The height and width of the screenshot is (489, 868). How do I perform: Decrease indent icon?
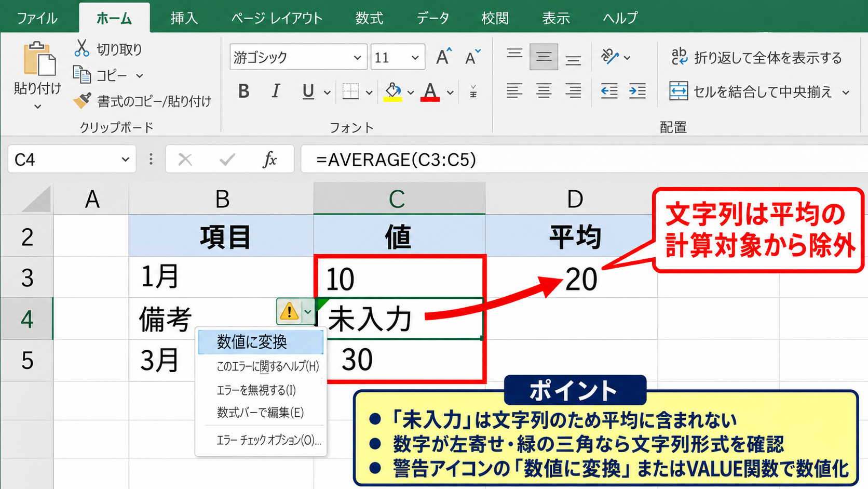609,91
